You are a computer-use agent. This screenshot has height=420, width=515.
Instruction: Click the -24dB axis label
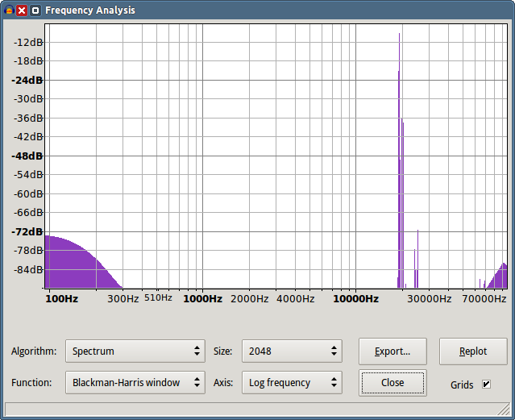click(27, 80)
